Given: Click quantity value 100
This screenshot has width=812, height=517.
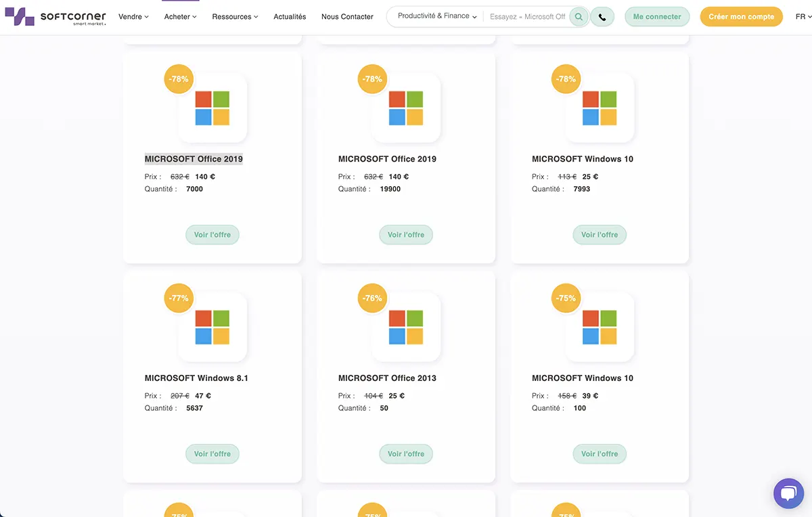Looking at the screenshot, I should [x=580, y=408].
